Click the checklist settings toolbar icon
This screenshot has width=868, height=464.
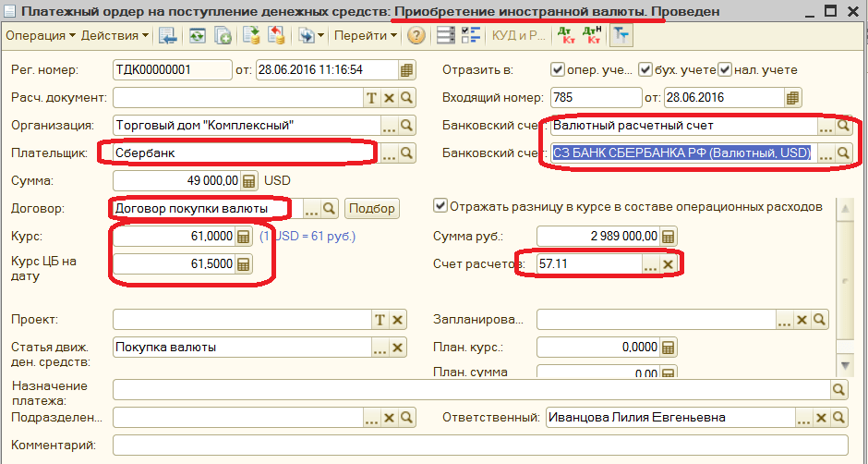point(471,36)
